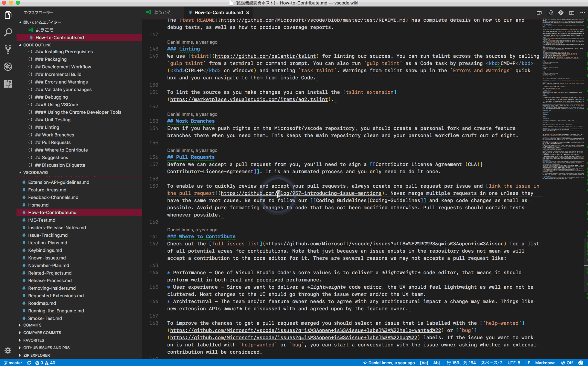
Task: Click the Daniel Imms annotation above Linting
Action: coord(192,42)
